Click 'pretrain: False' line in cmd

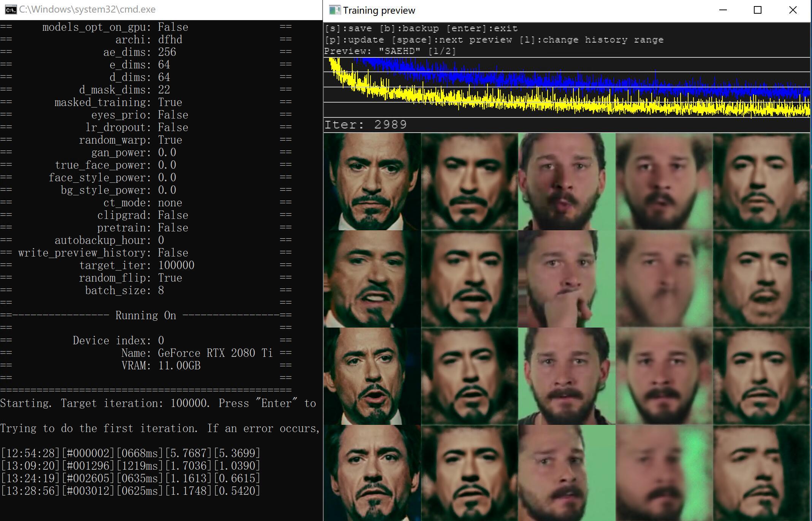(x=142, y=228)
